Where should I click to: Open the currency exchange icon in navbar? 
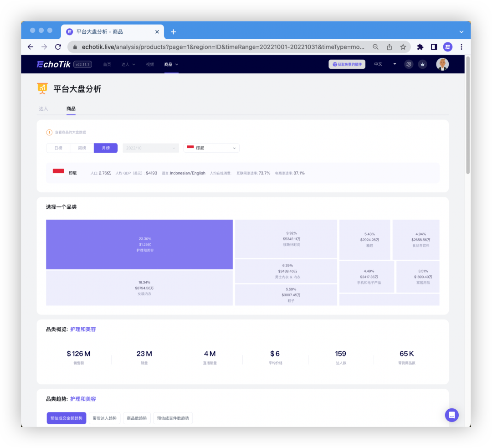coord(409,64)
